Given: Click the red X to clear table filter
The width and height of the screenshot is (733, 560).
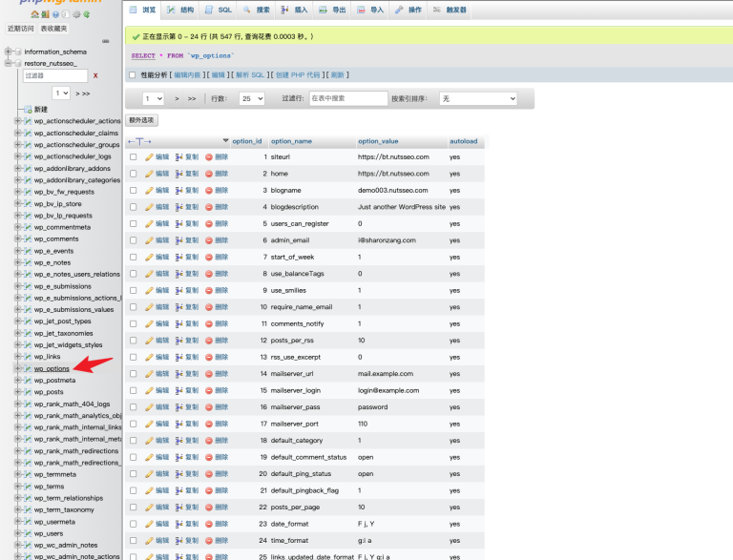Looking at the screenshot, I should [95, 75].
